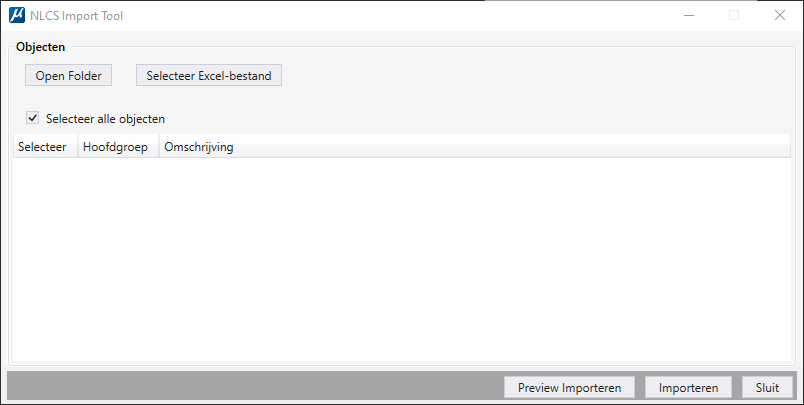This screenshot has height=405, width=804.
Task: Sort by the Omschrijving column header
Action: point(475,147)
